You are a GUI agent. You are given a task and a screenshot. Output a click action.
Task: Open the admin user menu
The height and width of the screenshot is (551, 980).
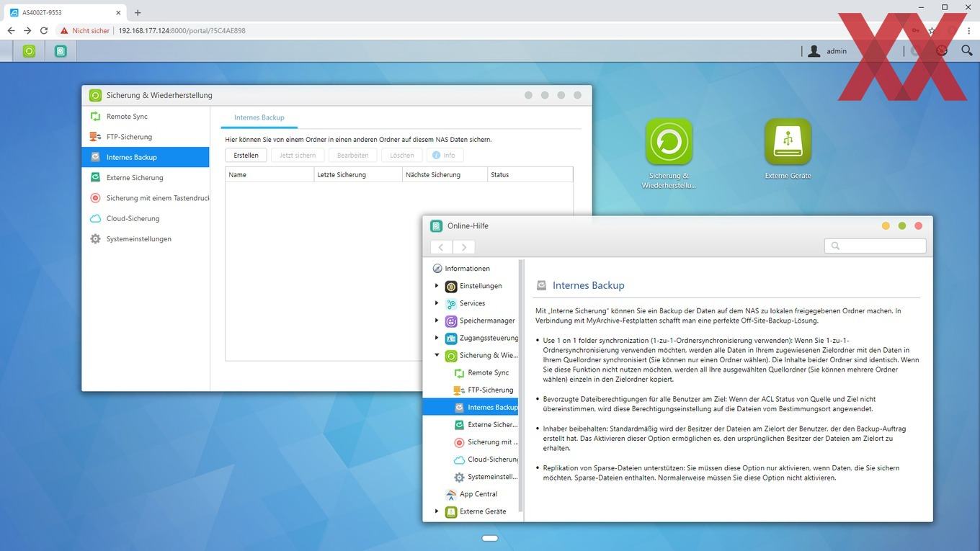[x=827, y=51]
